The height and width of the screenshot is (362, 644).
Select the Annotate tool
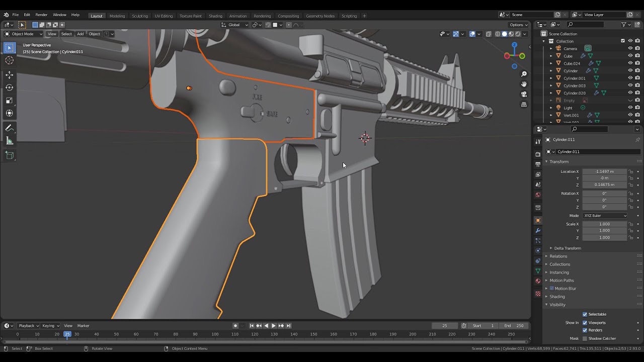click(x=9, y=128)
